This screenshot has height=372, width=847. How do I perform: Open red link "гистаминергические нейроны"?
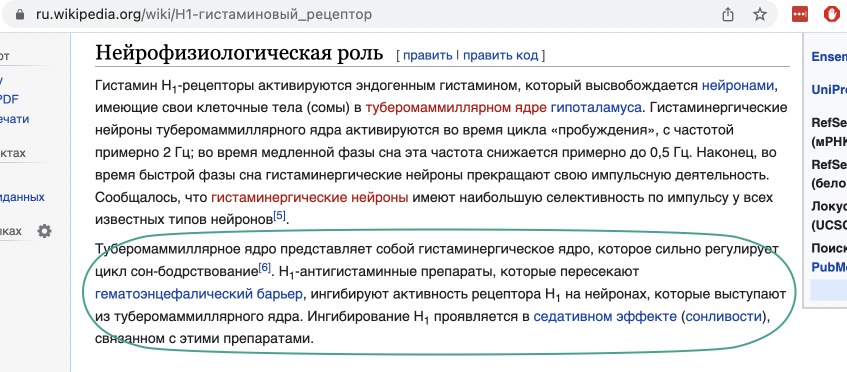(310, 197)
